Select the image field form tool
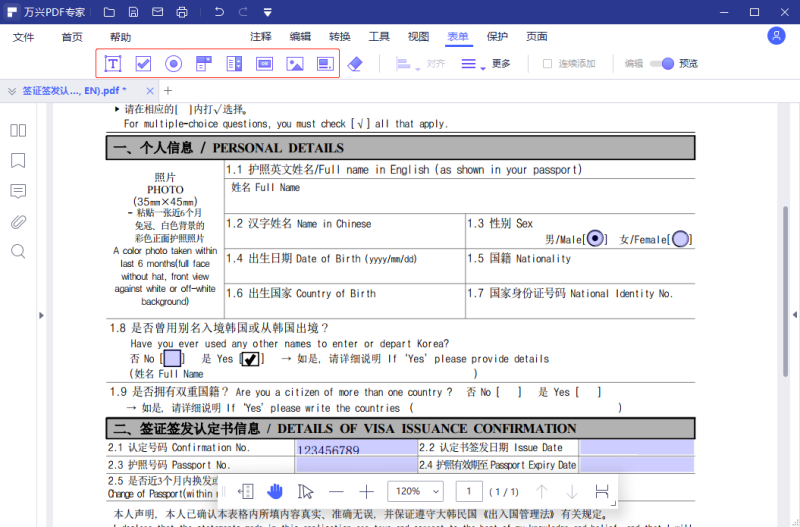 [x=295, y=64]
